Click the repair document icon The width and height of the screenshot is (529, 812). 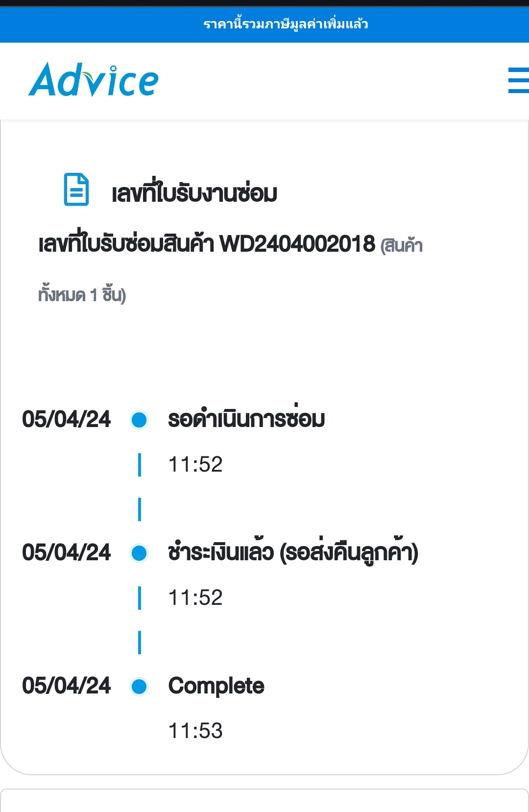pyautogui.click(x=76, y=190)
